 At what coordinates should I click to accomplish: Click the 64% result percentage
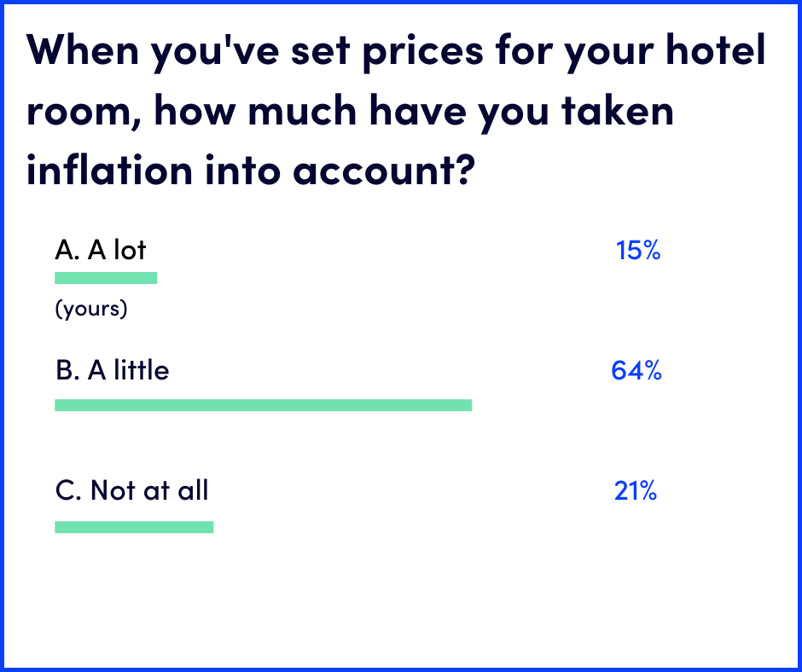[636, 371]
